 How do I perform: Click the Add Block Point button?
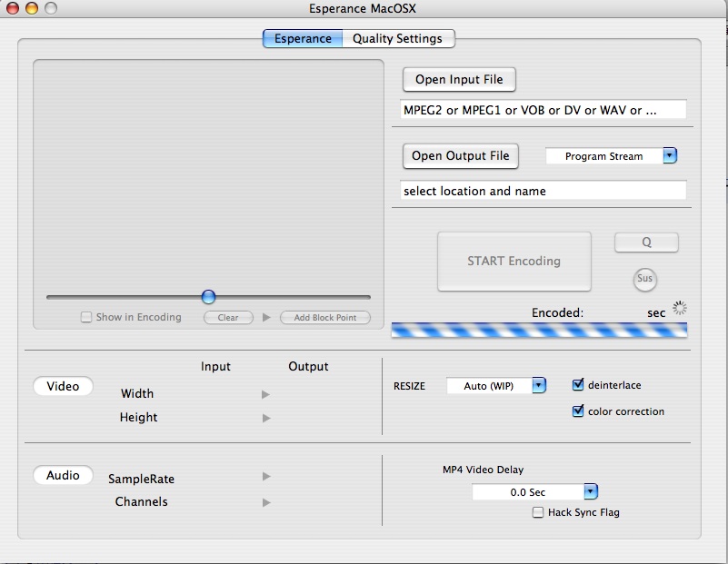coord(325,318)
